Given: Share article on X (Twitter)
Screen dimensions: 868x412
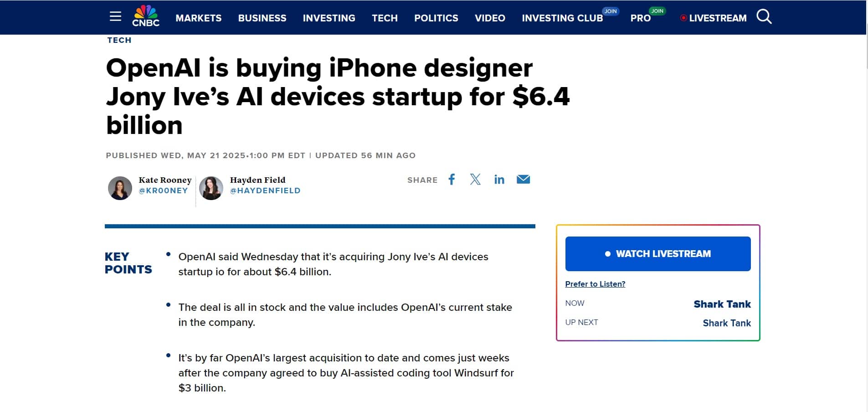Looking at the screenshot, I should coord(475,180).
